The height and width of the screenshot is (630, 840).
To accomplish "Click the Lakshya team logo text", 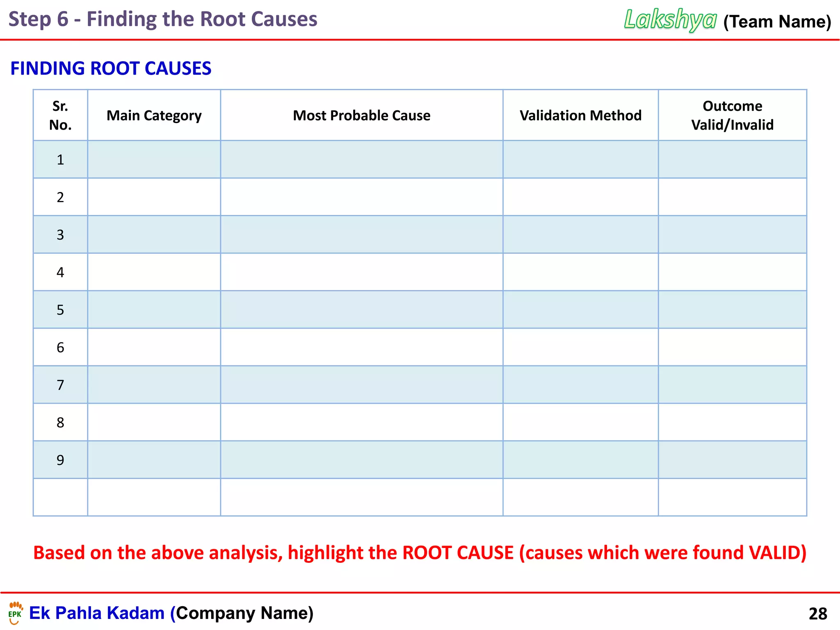I will [x=670, y=20].
